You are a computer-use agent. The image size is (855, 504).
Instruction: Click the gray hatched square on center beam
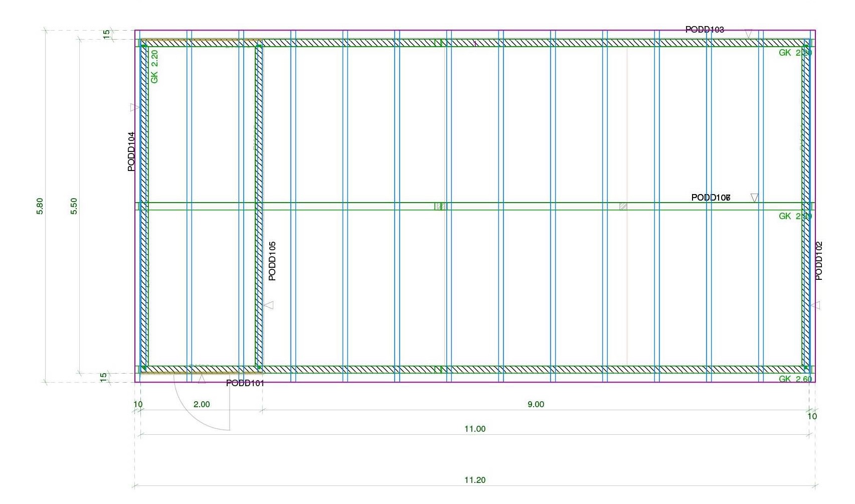[623, 206]
